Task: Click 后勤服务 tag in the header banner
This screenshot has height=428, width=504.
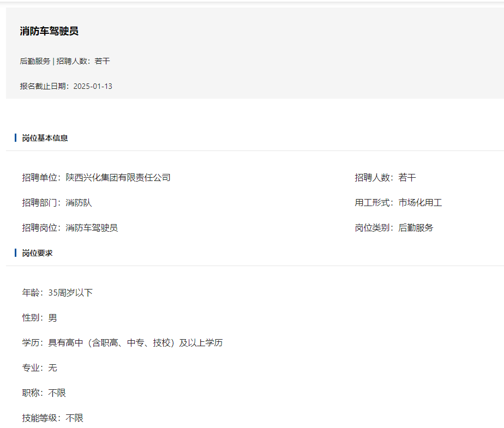Action: click(x=35, y=61)
